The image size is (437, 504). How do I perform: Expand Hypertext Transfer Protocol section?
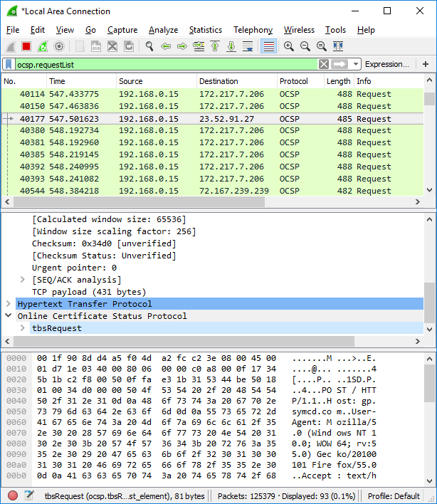[9, 304]
